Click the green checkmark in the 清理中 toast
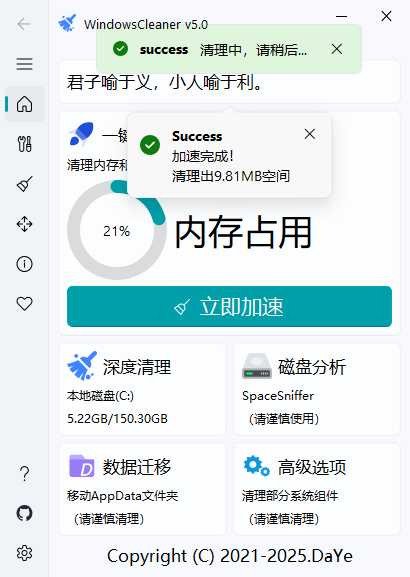 pyautogui.click(x=120, y=49)
